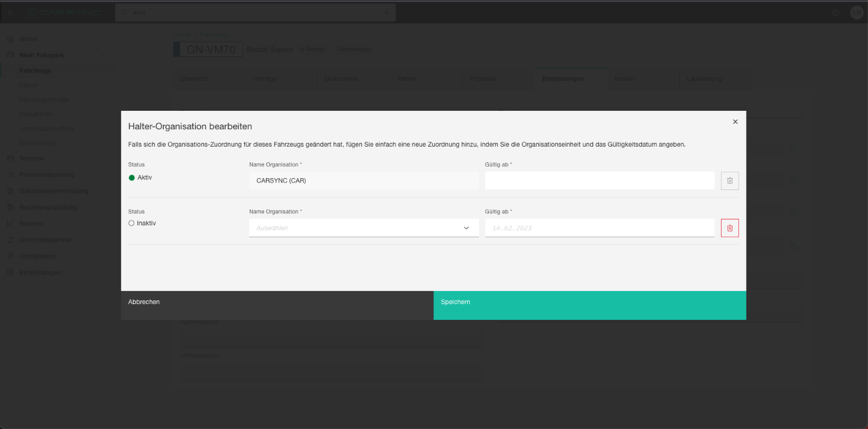
Task: Delete the active CARSYNC (CAR) assignment row
Action: click(730, 181)
